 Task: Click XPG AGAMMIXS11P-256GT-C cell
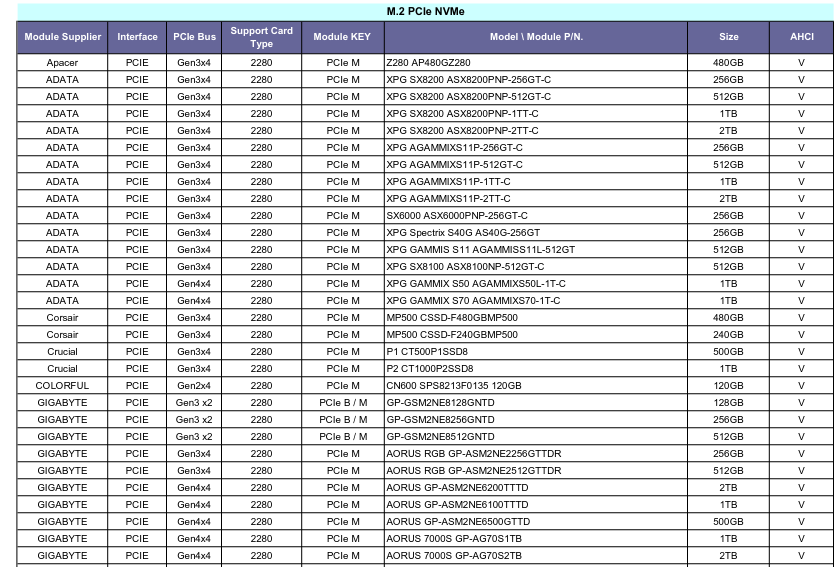pos(536,148)
